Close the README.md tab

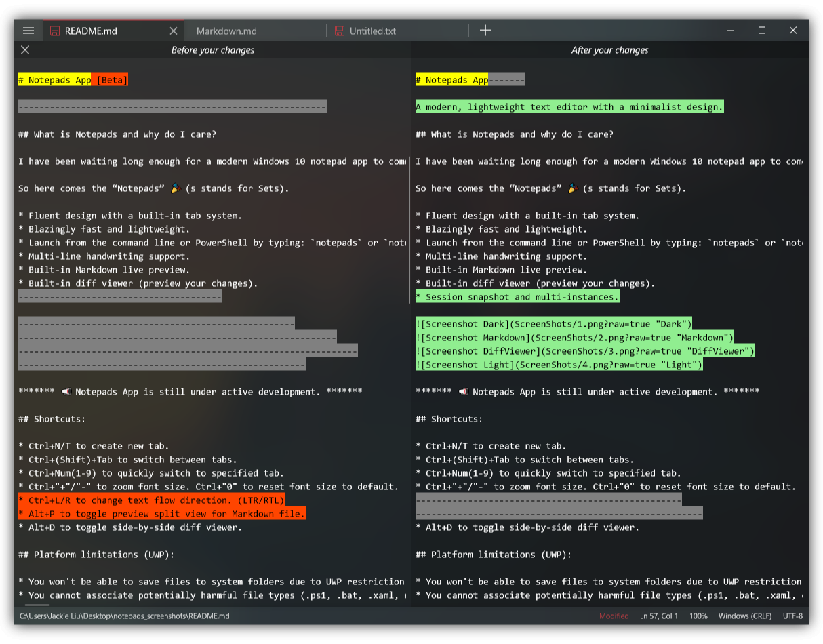(174, 31)
